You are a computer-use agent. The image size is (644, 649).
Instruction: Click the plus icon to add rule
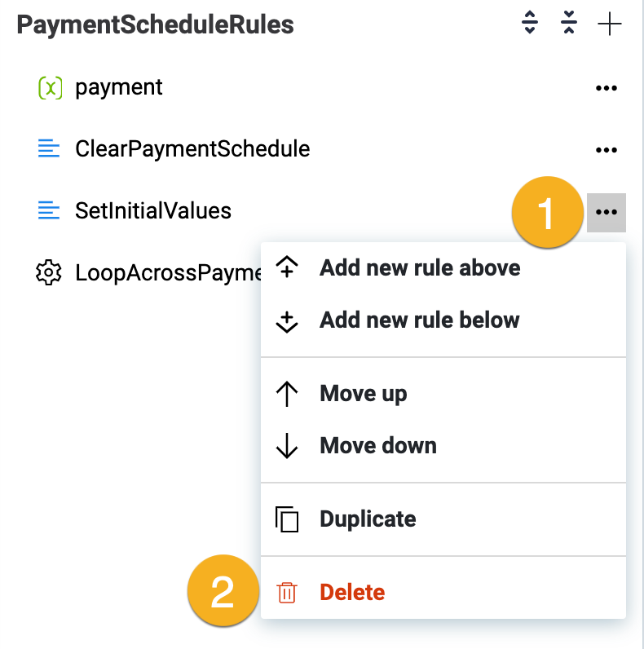click(x=609, y=24)
